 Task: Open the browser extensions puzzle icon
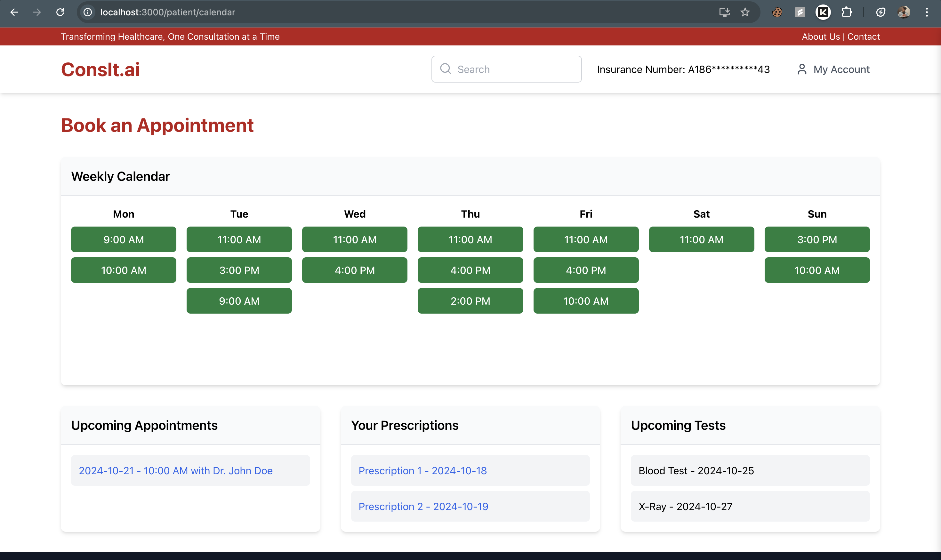(846, 12)
